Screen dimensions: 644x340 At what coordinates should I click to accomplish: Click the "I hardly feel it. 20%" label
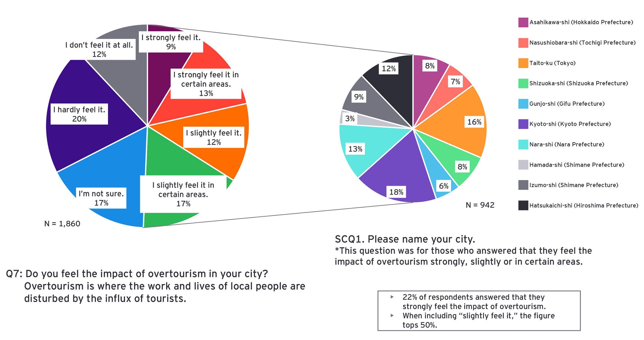click(x=79, y=114)
